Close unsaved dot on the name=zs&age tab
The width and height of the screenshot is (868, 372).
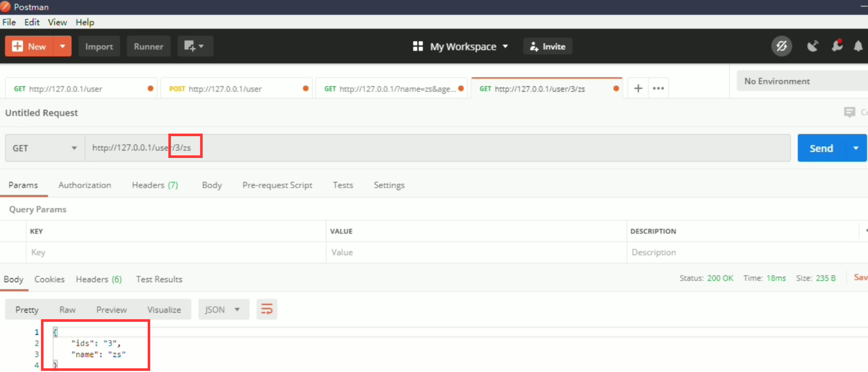coord(461,89)
